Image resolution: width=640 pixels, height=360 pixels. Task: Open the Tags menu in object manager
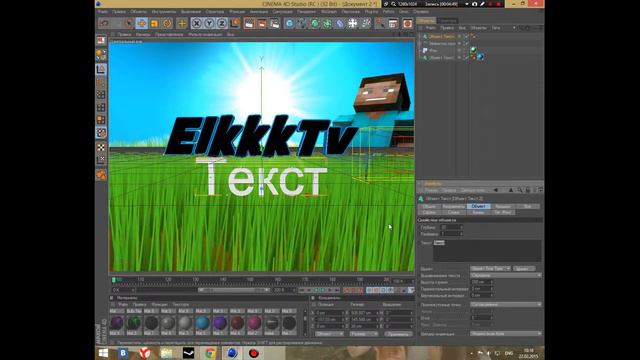coord(496,28)
